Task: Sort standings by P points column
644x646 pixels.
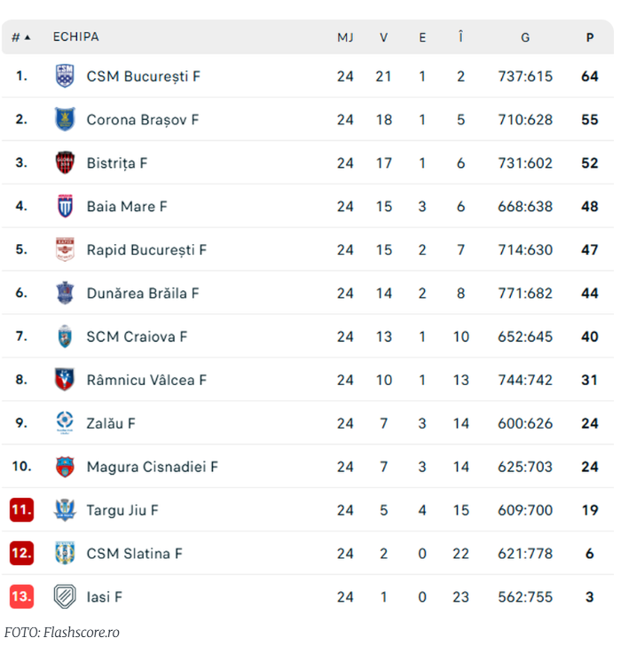Action: [590, 37]
